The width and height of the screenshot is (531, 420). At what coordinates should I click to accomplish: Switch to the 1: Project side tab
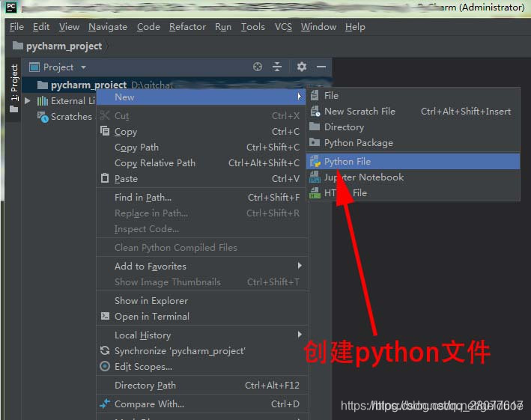coord(14,88)
